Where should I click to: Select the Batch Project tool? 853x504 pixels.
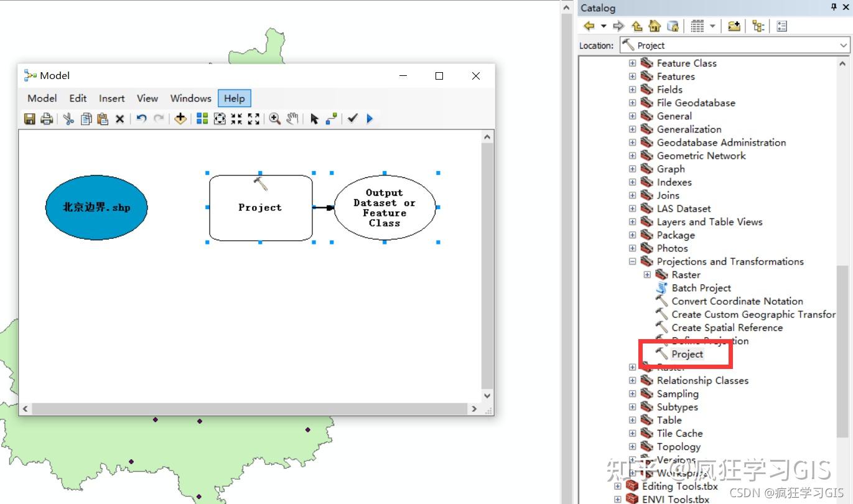[701, 287]
